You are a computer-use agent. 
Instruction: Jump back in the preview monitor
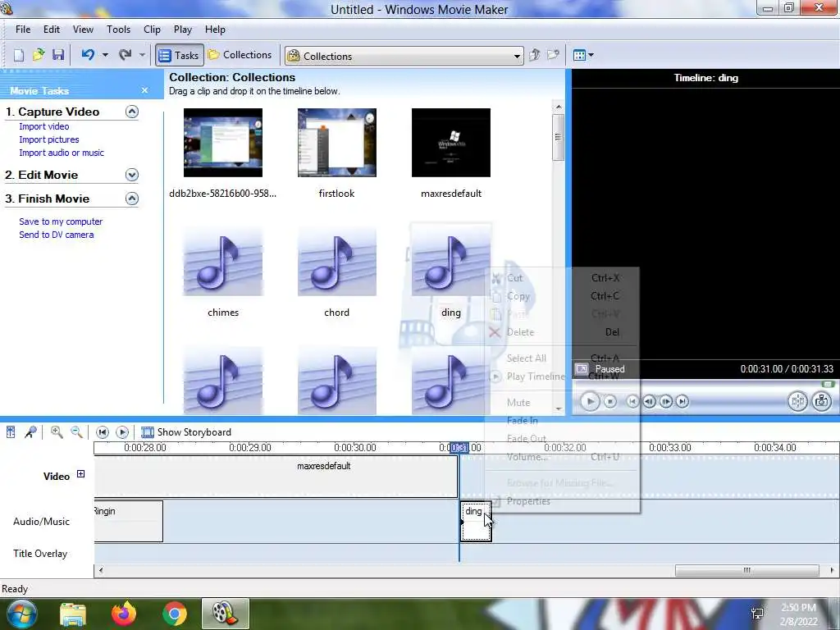pyautogui.click(x=632, y=401)
